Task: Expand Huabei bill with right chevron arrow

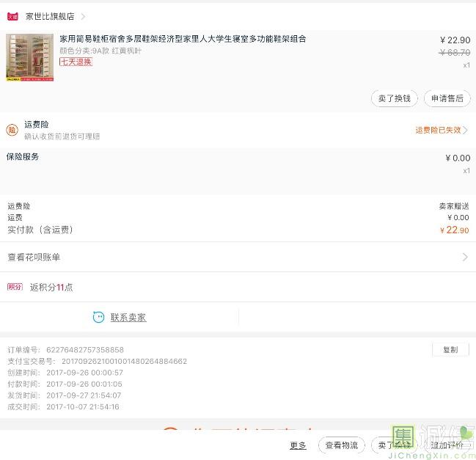Action: 464,258
